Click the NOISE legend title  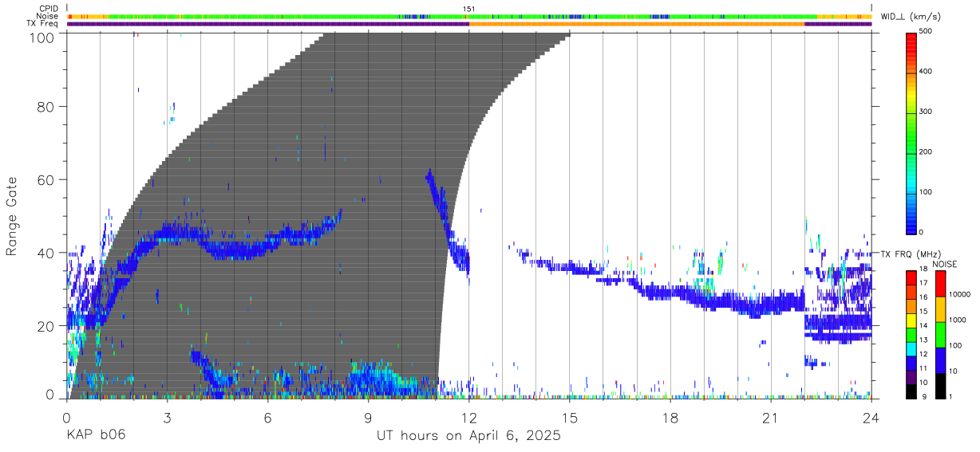point(944,264)
